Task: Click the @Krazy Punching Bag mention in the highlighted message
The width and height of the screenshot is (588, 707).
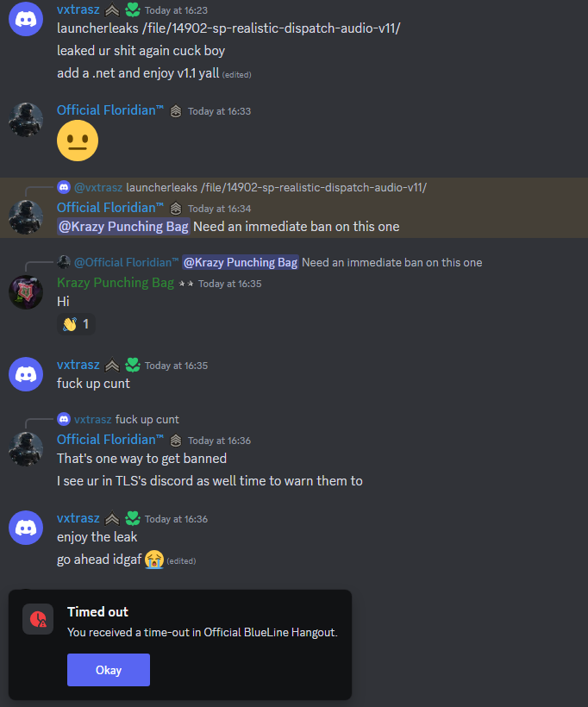Action: 123,227
